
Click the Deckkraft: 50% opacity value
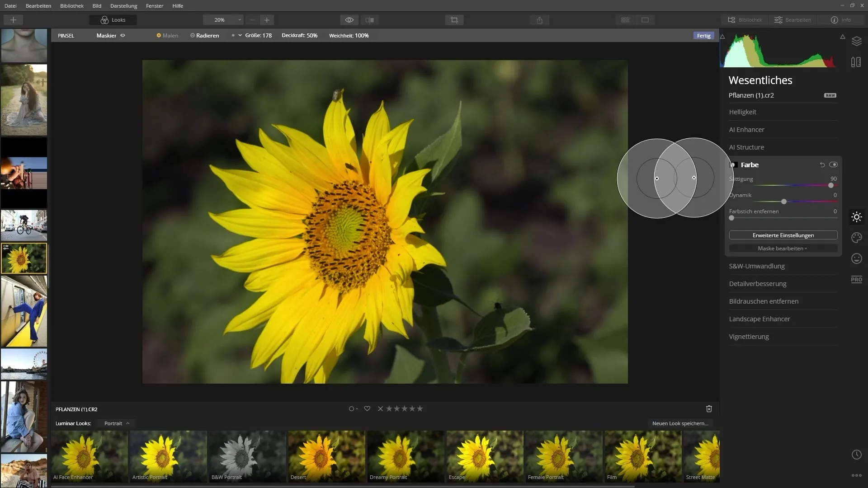coord(299,35)
